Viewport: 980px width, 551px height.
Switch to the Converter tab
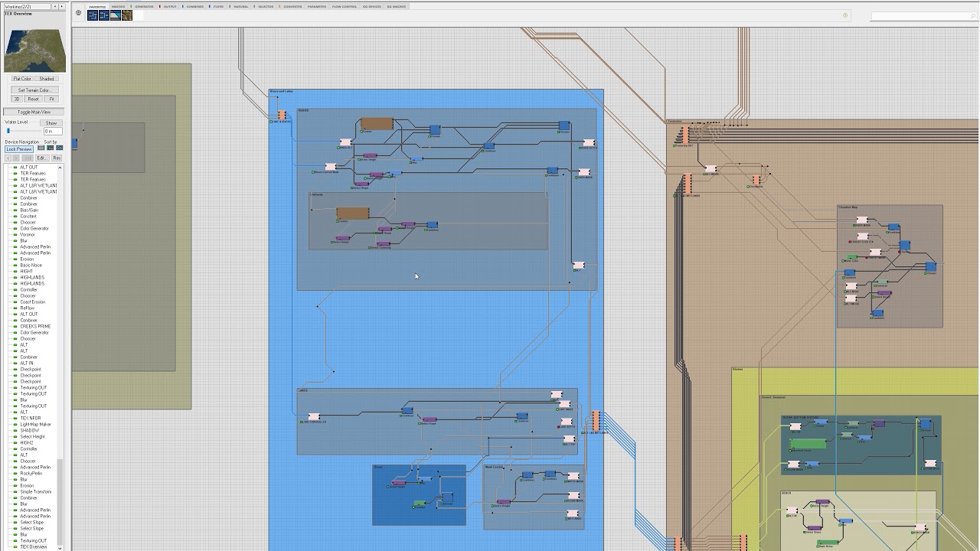pyautogui.click(x=292, y=6)
